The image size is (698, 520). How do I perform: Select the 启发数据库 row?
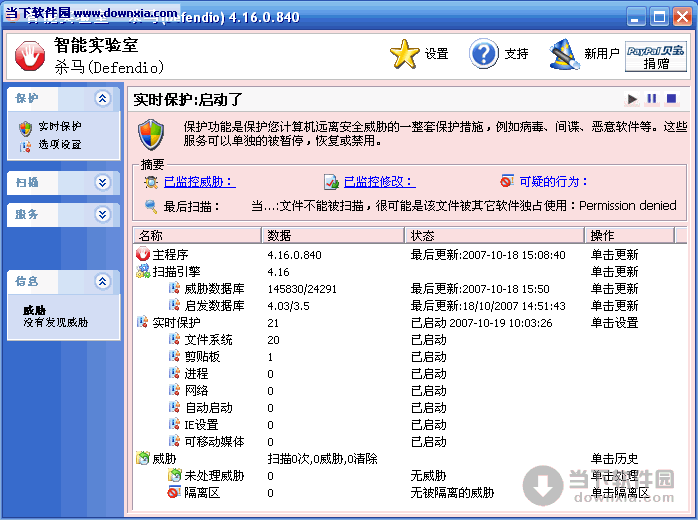(410, 306)
